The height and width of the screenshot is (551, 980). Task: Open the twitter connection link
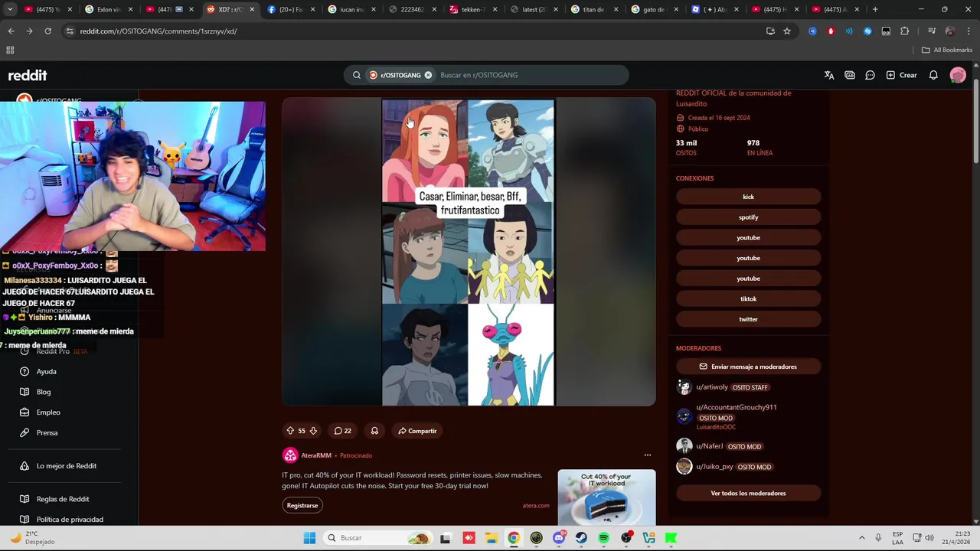click(x=748, y=319)
